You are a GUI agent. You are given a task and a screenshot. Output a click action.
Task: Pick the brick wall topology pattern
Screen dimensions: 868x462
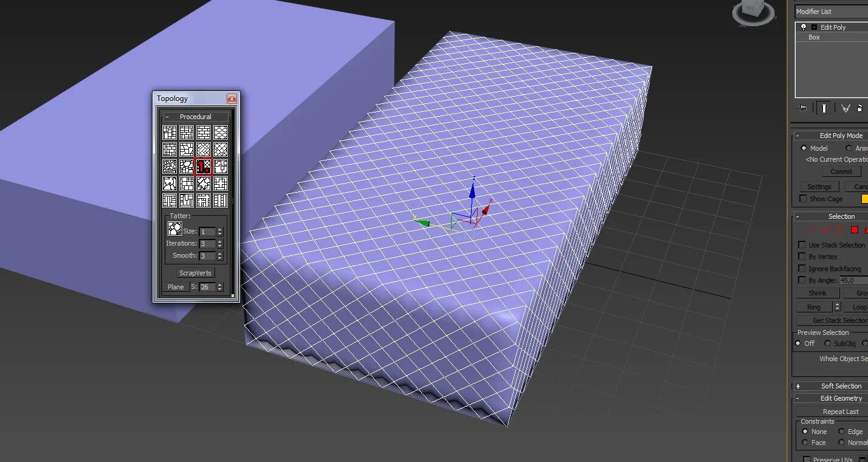pyautogui.click(x=204, y=132)
